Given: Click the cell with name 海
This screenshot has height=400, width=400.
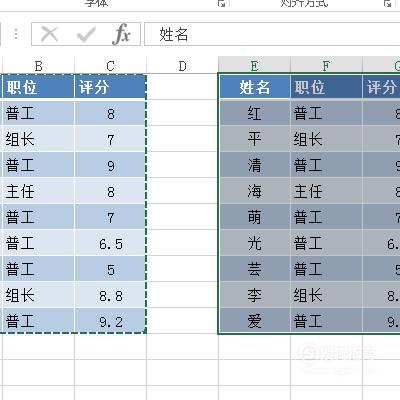Looking at the screenshot, I should (254, 191).
